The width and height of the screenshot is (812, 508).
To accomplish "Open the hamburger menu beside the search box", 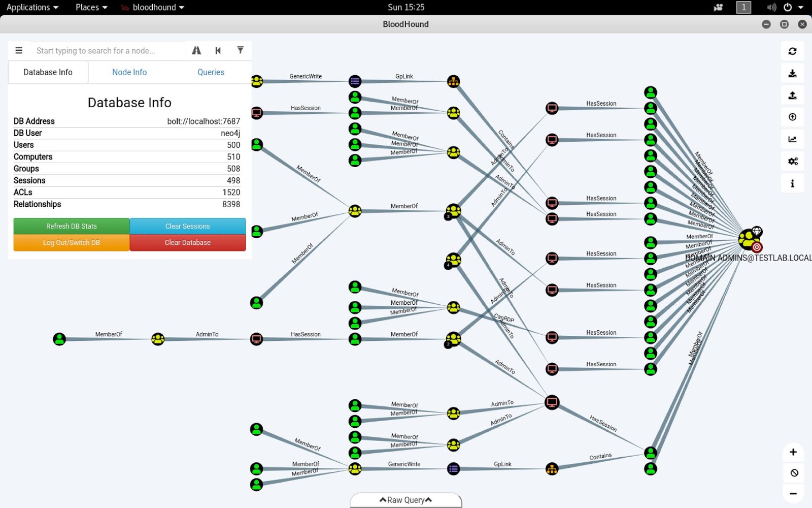I will [19, 50].
